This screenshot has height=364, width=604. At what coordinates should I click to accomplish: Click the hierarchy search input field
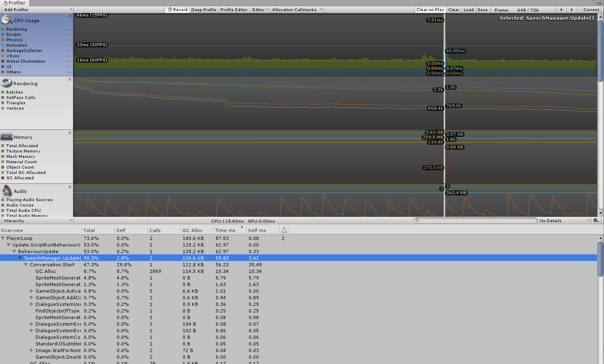tap(475, 221)
